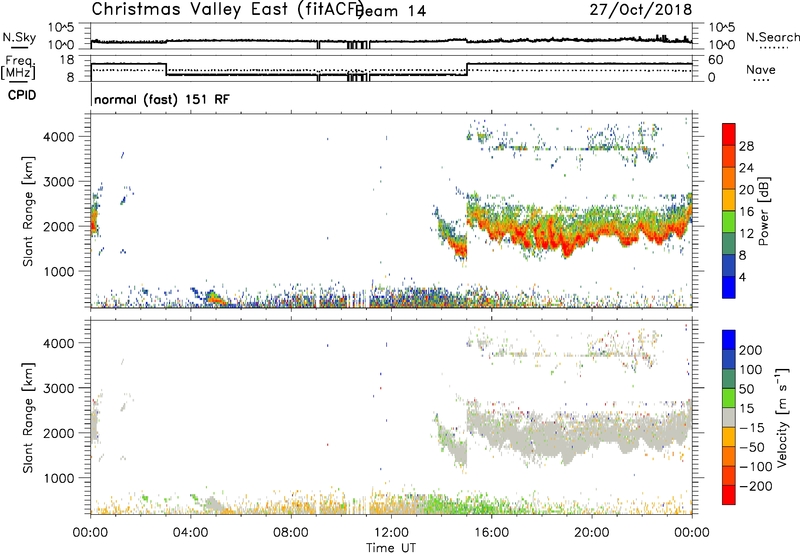Click the "CPID" row label
The height and width of the screenshot is (554, 800).
tap(21, 95)
